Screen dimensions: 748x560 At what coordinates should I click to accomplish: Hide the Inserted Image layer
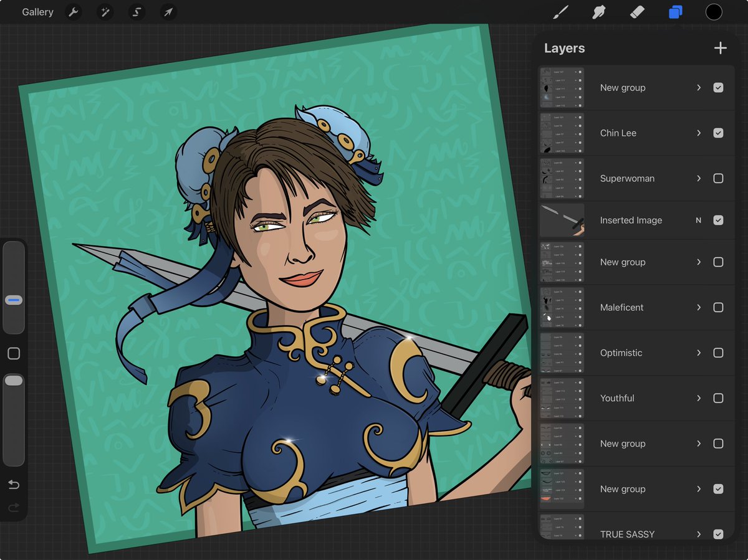pyautogui.click(x=718, y=220)
